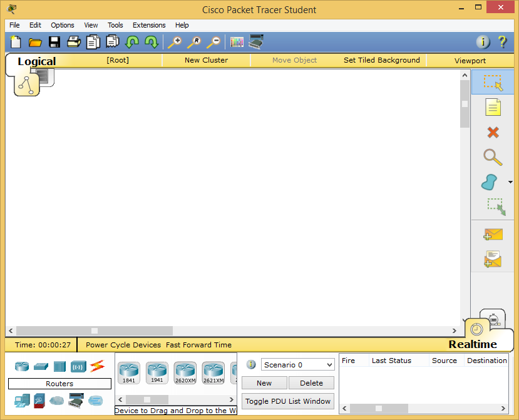Select the End Devices category icon
Screen dimensions: 519x420
point(22,401)
